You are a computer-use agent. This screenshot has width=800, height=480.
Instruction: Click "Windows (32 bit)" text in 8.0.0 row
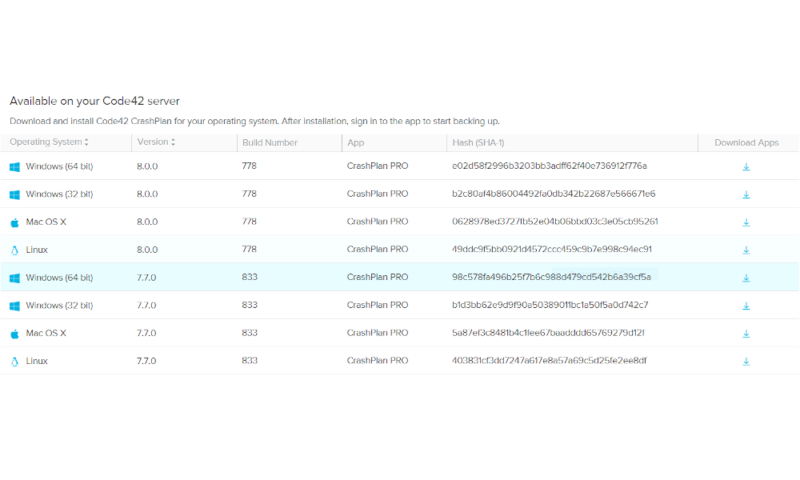pos(59,194)
